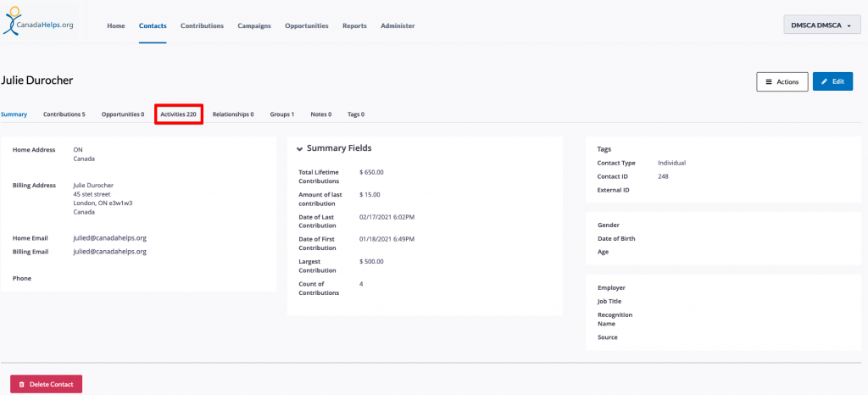This screenshot has height=395, width=868.
Task: Select the $ 650.00 lifetime contributions value
Action: (x=371, y=172)
